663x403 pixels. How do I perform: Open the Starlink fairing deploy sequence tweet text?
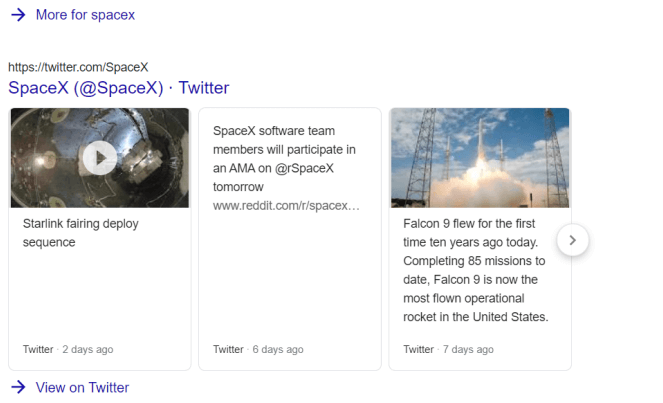point(80,233)
